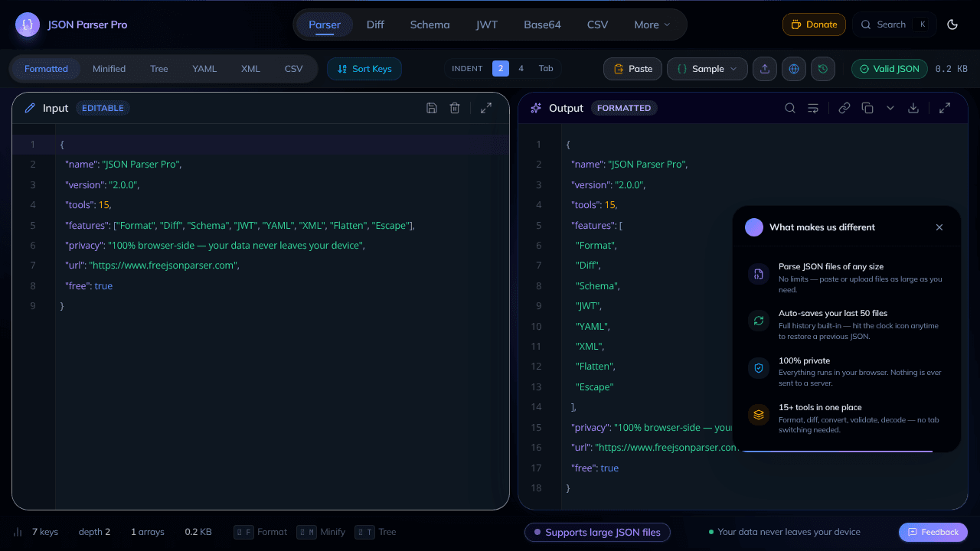Set indent to Tab
980x551 pixels.
tap(546, 69)
